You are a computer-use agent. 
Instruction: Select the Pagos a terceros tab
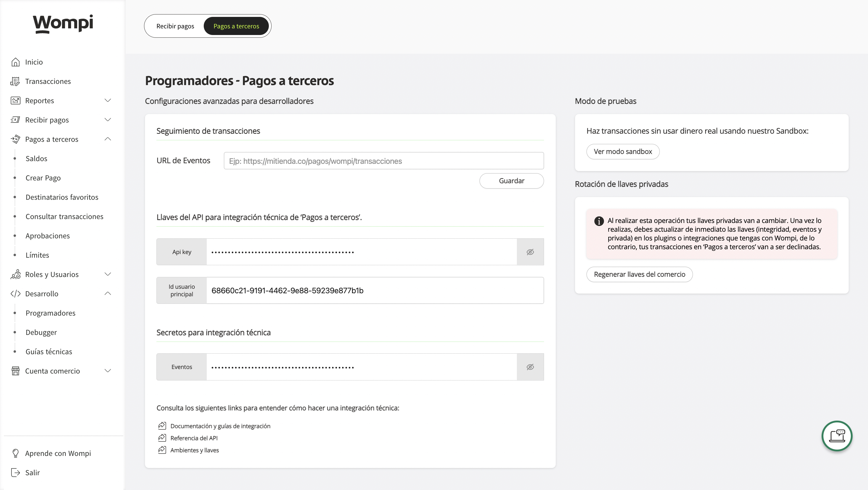point(236,26)
